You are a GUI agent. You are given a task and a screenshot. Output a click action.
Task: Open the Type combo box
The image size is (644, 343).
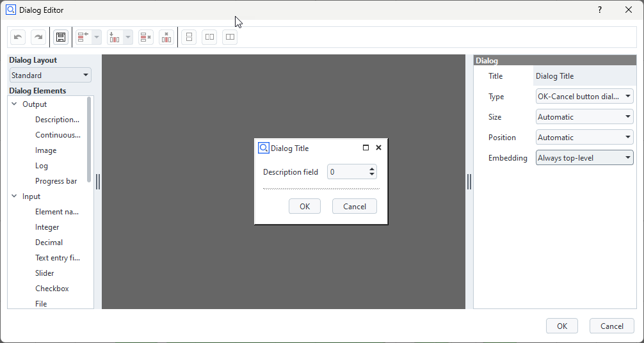[584, 97]
